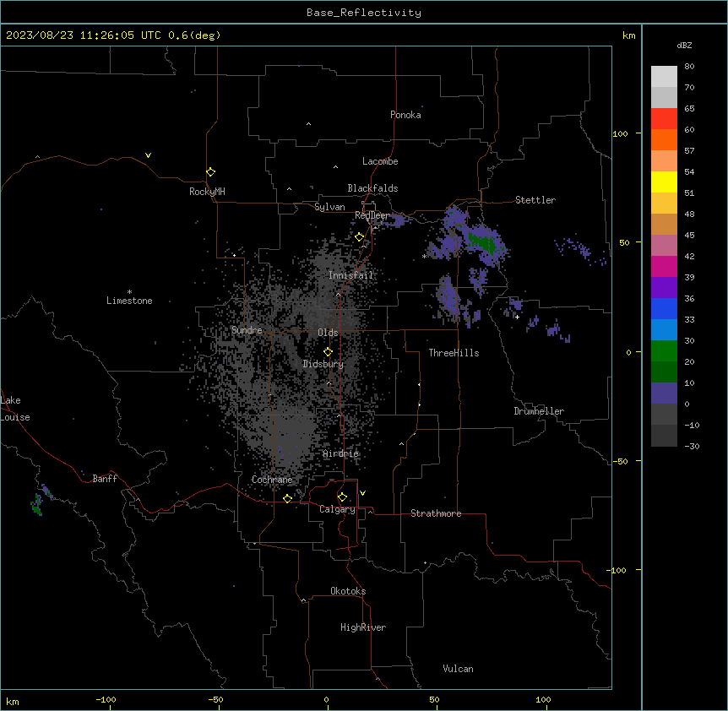728x711 pixels.
Task: Click the Cochrane label
Action: (x=272, y=480)
